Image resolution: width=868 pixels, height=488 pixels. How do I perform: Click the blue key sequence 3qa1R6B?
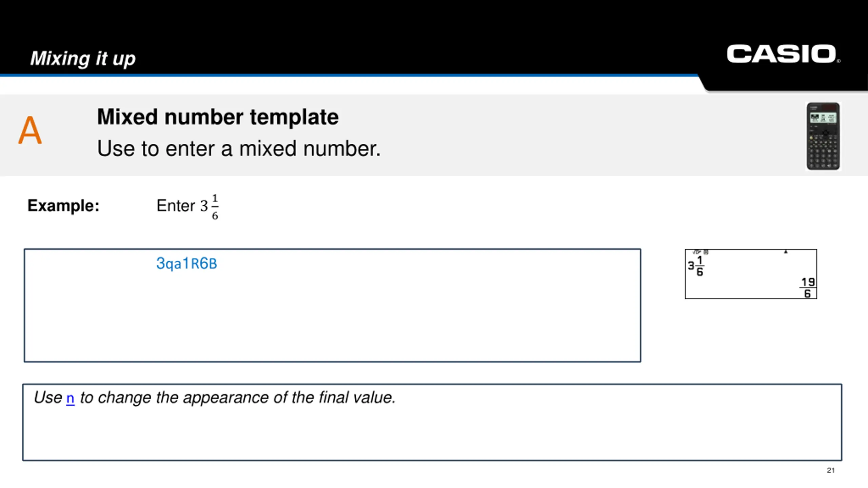(x=186, y=263)
